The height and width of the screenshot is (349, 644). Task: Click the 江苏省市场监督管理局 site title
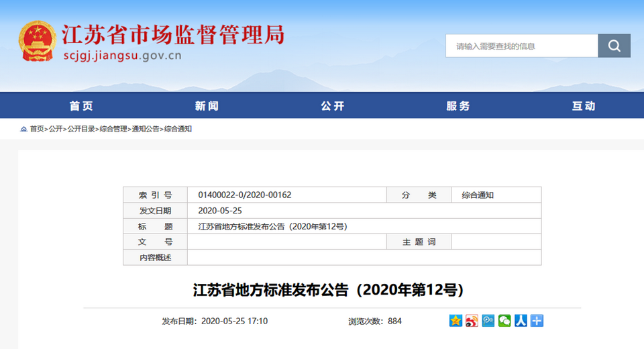click(173, 34)
